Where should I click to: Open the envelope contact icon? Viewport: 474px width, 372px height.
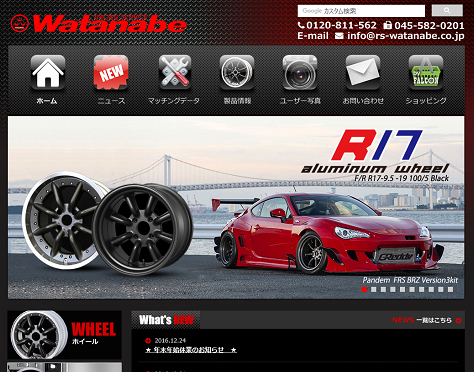point(363,72)
